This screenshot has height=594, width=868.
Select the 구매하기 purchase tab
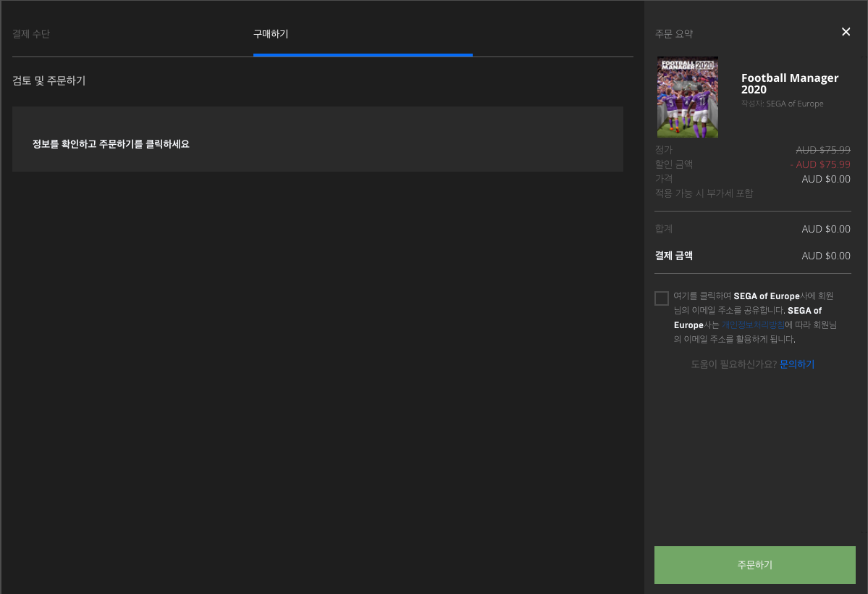click(271, 34)
